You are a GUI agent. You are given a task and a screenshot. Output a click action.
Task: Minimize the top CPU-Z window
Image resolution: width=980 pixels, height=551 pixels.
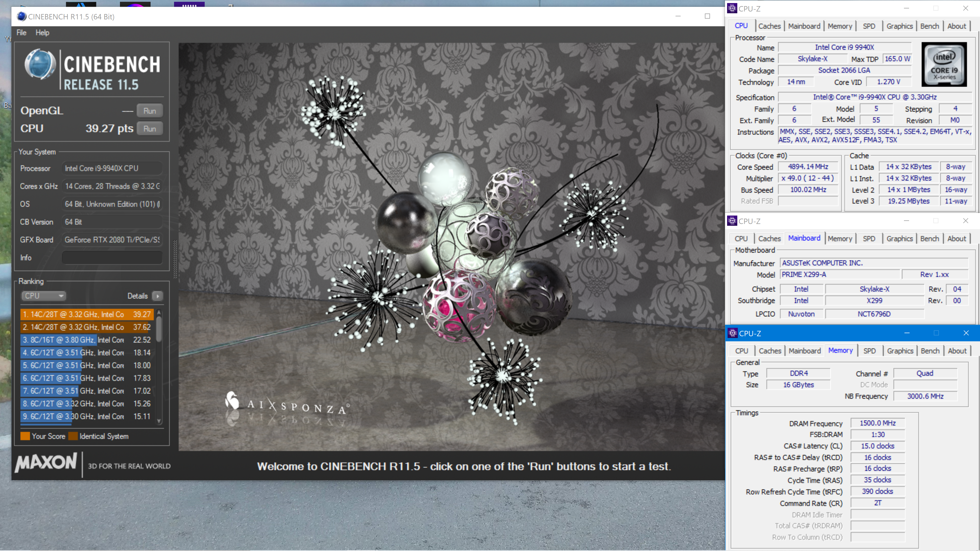[906, 8]
